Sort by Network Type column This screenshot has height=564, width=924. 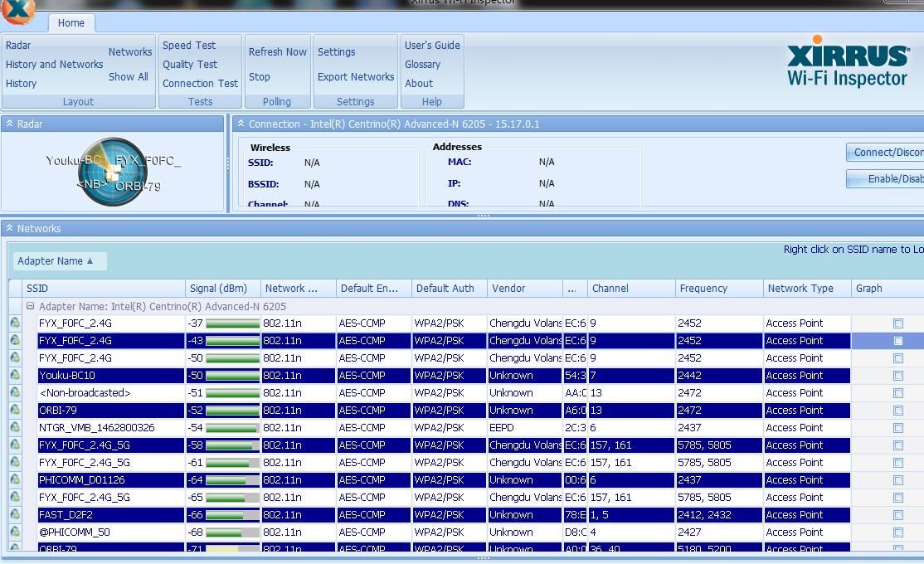pyautogui.click(x=807, y=288)
